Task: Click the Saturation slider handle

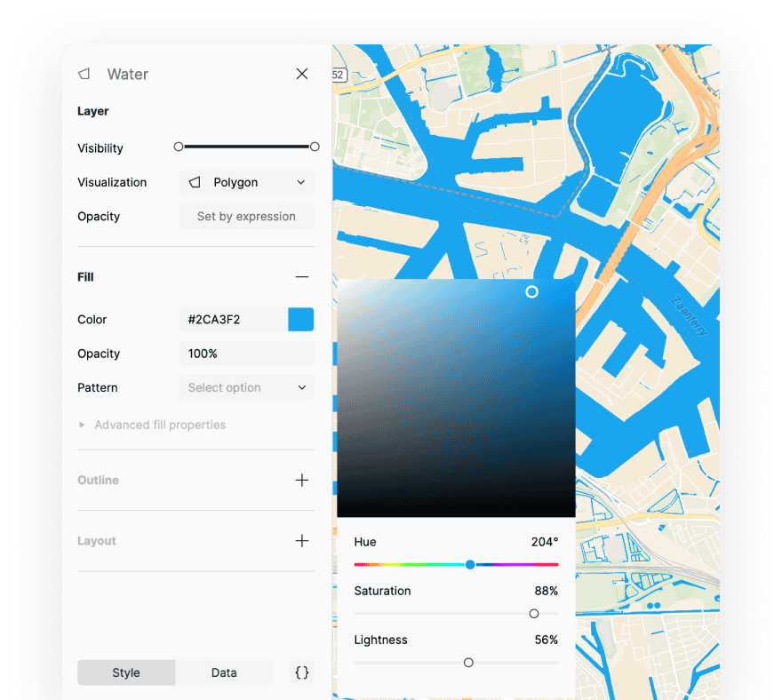Action: coord(534,613)
